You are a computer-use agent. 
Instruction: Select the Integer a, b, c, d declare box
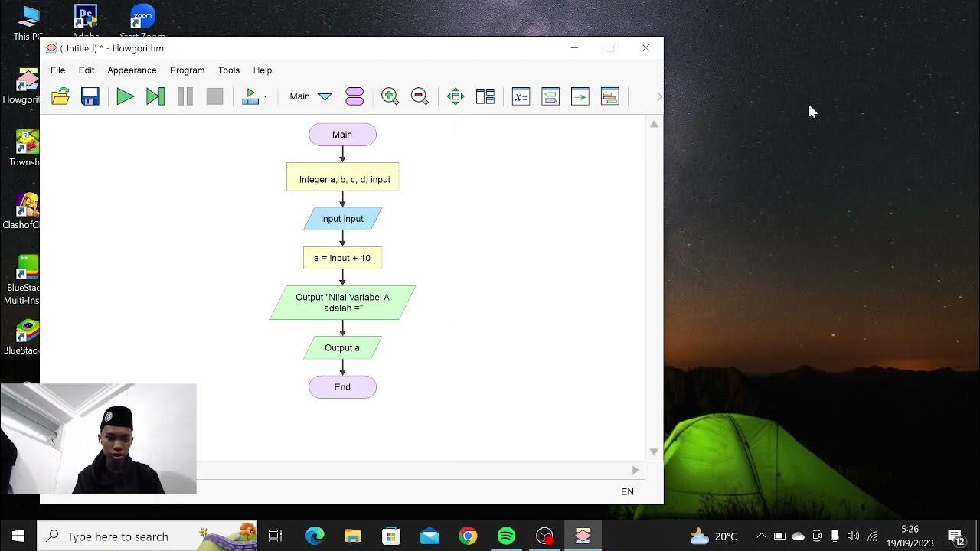pyautogui.click(x=343, y=177)
